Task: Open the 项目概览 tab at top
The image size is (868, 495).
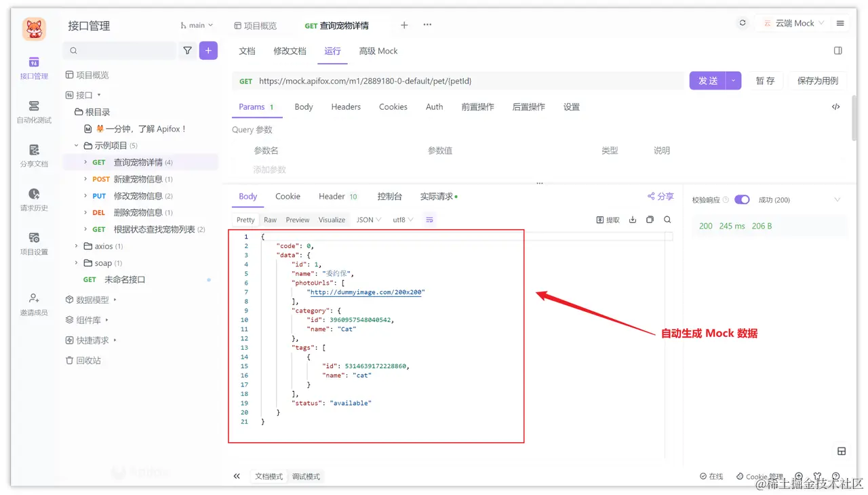Action: [x=255, y=26]
